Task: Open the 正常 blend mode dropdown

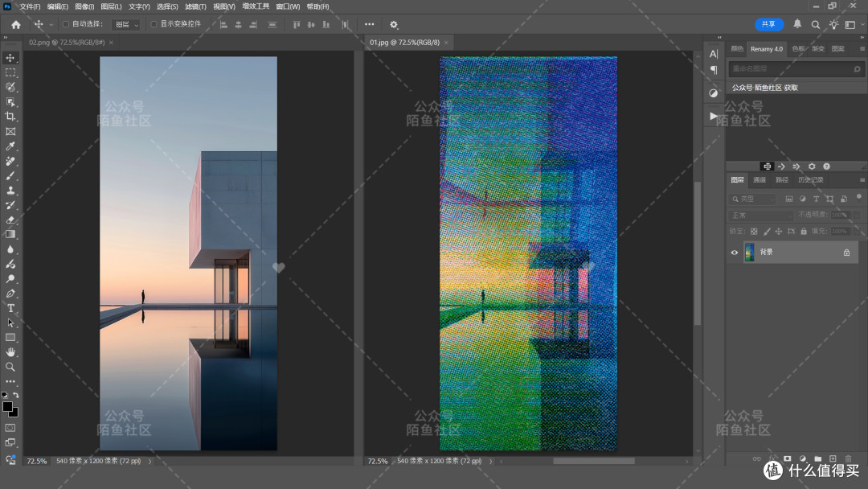Action: tap(760, 215)
